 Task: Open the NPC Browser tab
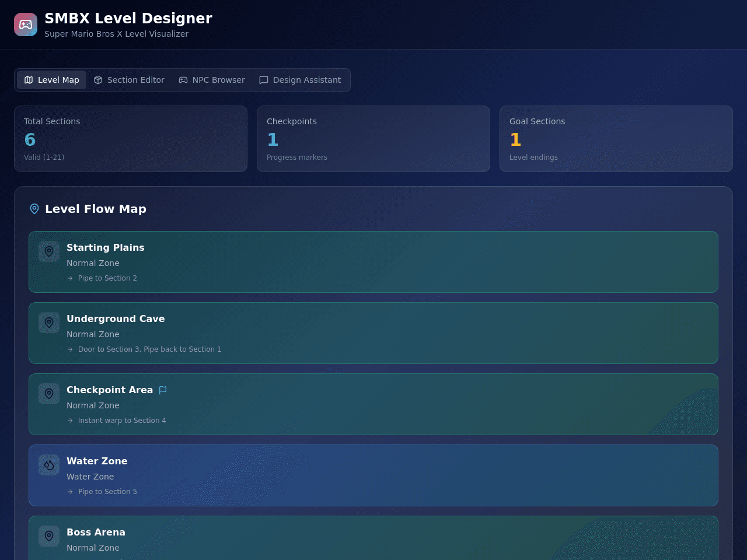212,80
